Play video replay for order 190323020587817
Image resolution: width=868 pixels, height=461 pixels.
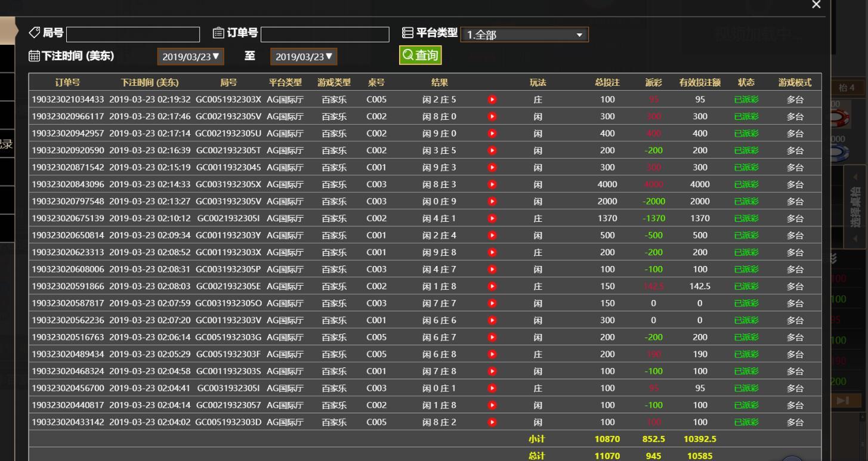[x=492, y=304]
